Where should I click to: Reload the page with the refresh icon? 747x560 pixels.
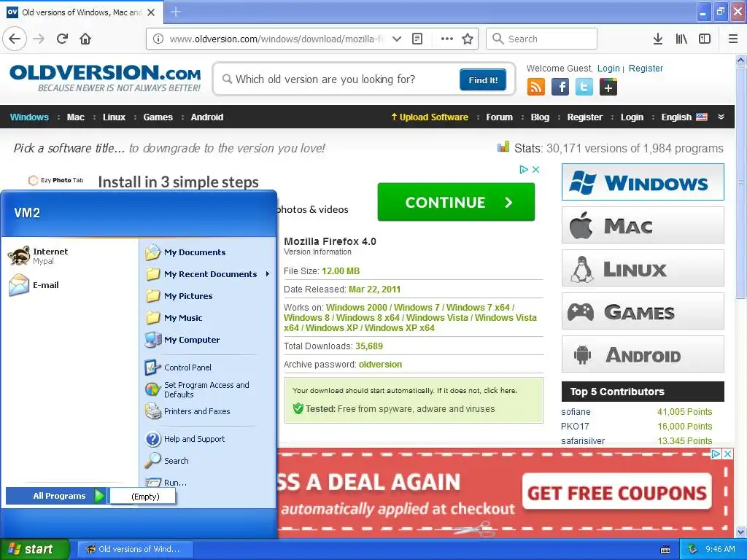pyautogui.click(x=62, y=39)
